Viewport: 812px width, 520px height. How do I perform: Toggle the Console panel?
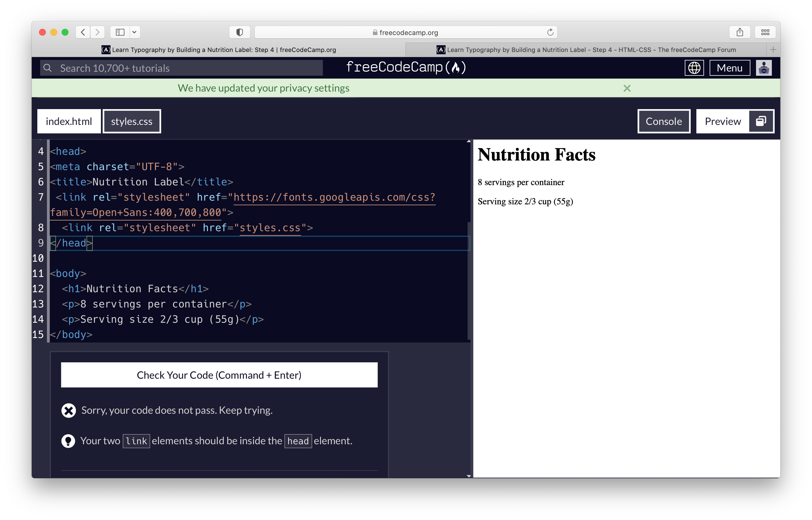[664, 121]
